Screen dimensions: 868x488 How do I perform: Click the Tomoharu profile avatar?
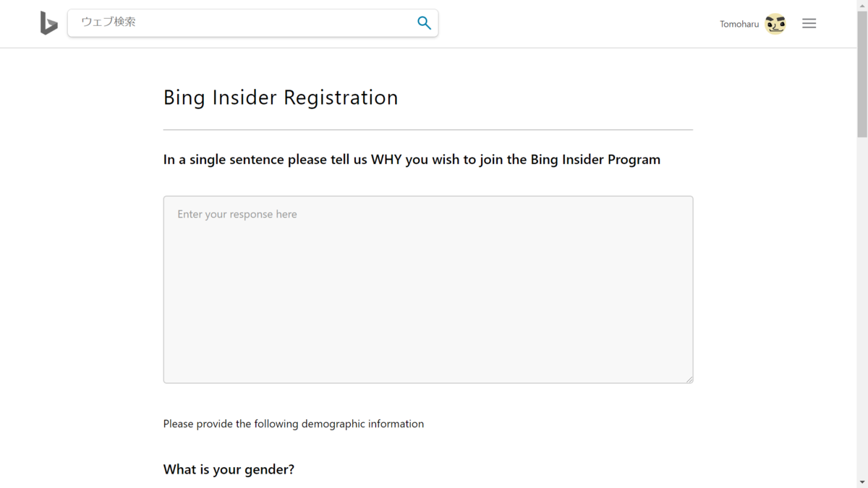pyautogui.click(x=775, y=24)
